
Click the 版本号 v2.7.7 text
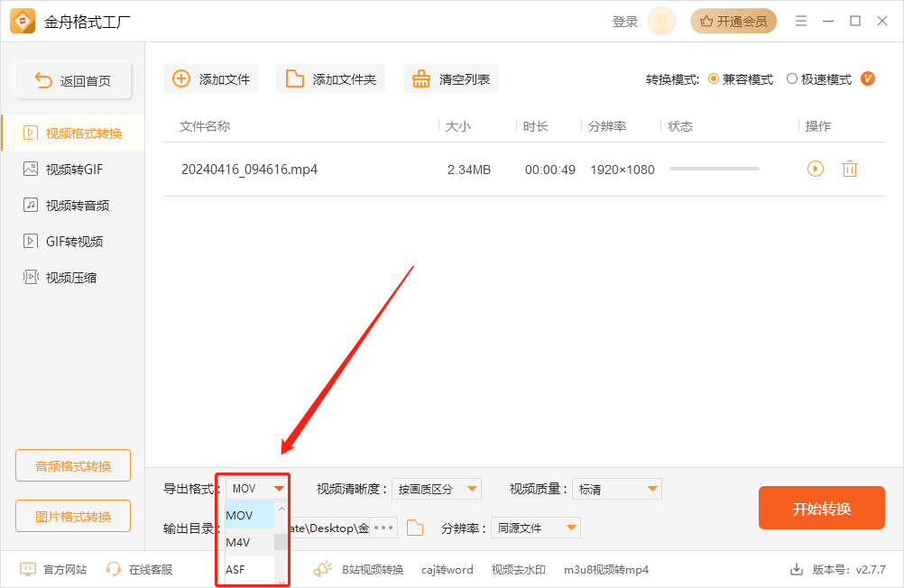[x=849, y=570]
